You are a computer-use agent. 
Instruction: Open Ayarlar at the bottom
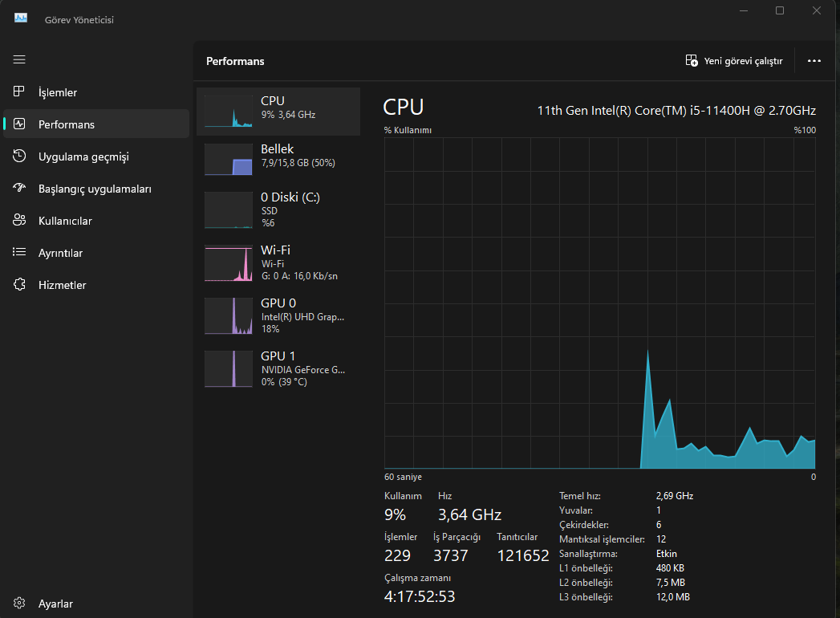pos(96,604)
